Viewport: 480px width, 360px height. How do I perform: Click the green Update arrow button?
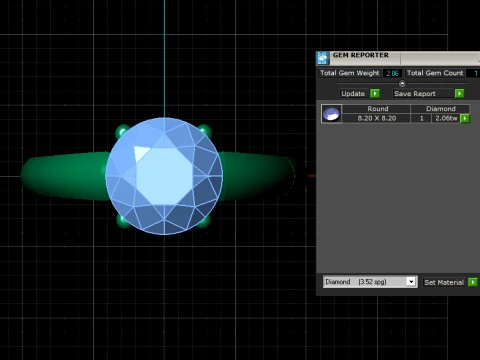(375, 94)
